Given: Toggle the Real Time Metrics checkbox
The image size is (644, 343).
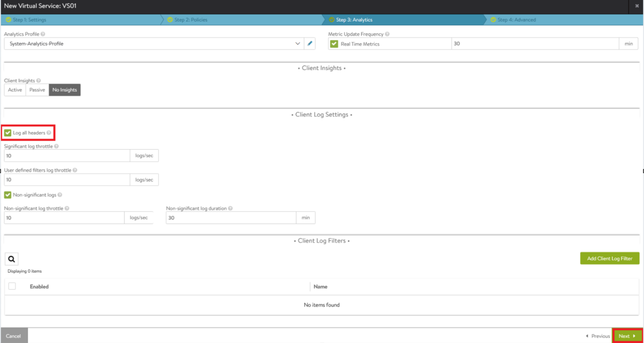Looking at the screenshot, I should coord(334,43).
